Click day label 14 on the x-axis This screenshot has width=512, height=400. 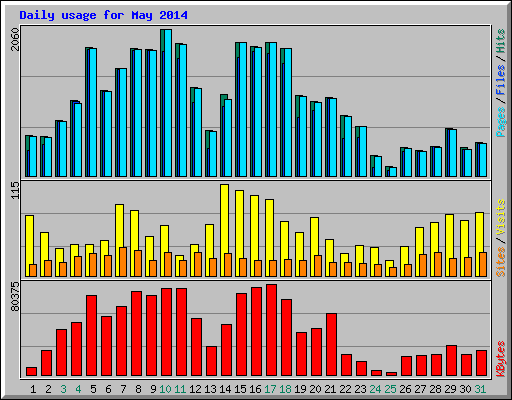click(x=225, y=389)
